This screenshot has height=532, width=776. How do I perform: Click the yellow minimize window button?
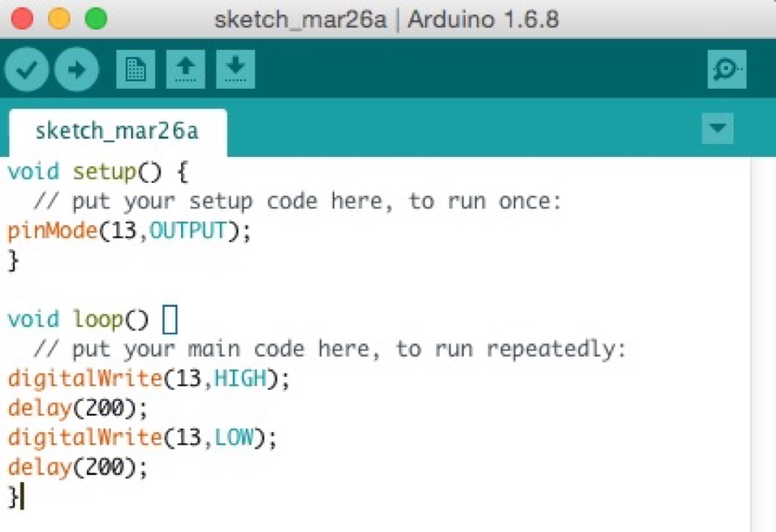pos(59,19)
